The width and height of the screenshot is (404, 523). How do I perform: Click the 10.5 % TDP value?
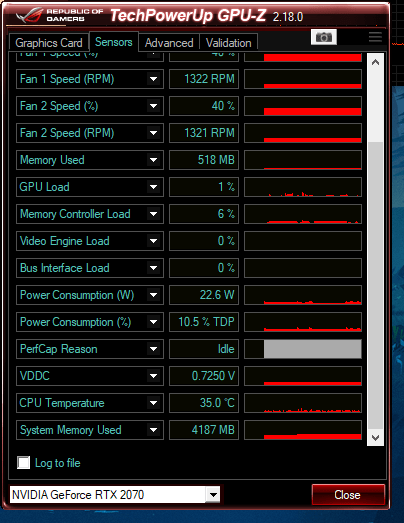tap(204, 322)
